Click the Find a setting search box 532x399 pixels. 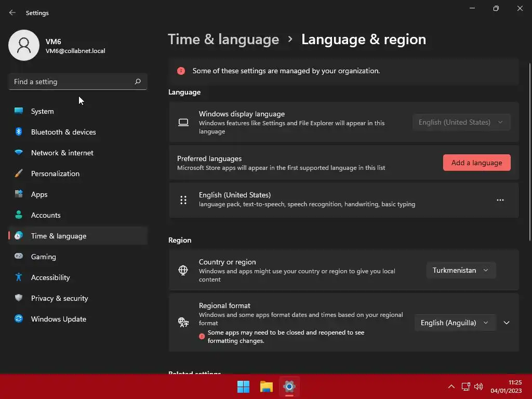point(78,82)
